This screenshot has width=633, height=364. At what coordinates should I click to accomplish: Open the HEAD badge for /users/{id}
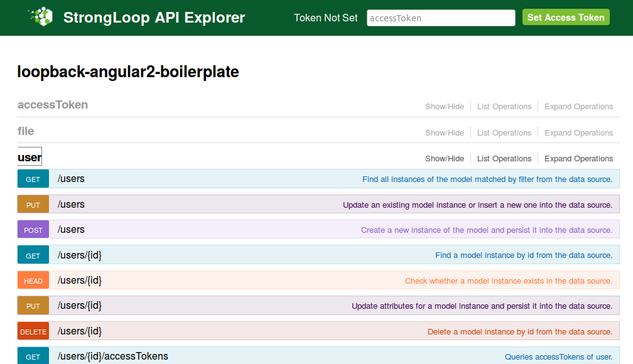click(33, 280)
